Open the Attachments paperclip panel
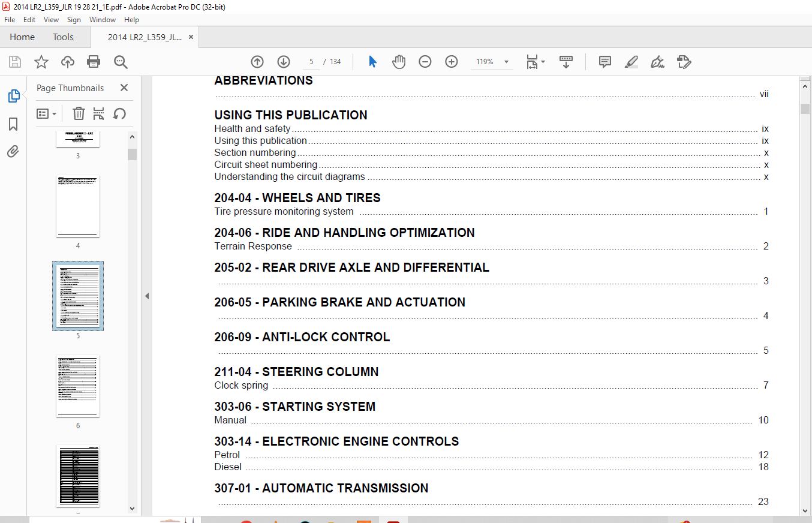This screenshot has width=812, height=523. click(x=13, y=152)
